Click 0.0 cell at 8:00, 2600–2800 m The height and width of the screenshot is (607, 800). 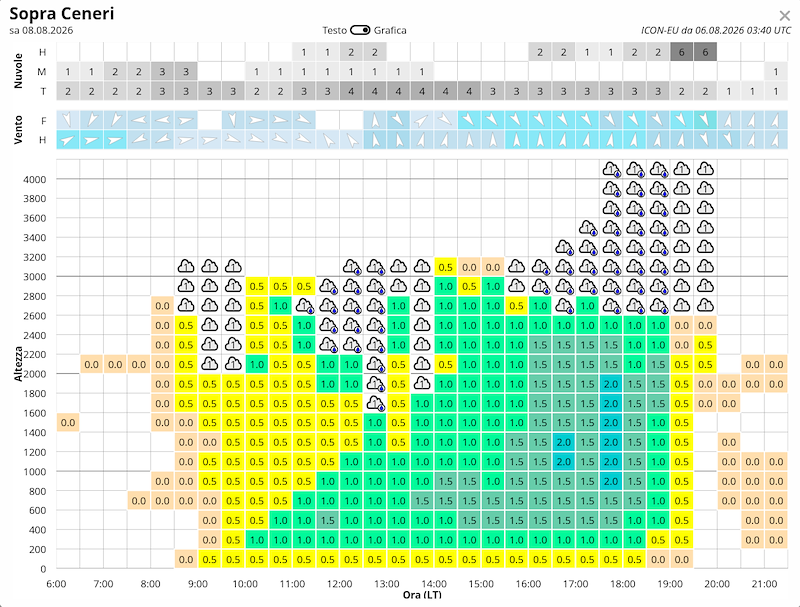pos(162,306)
